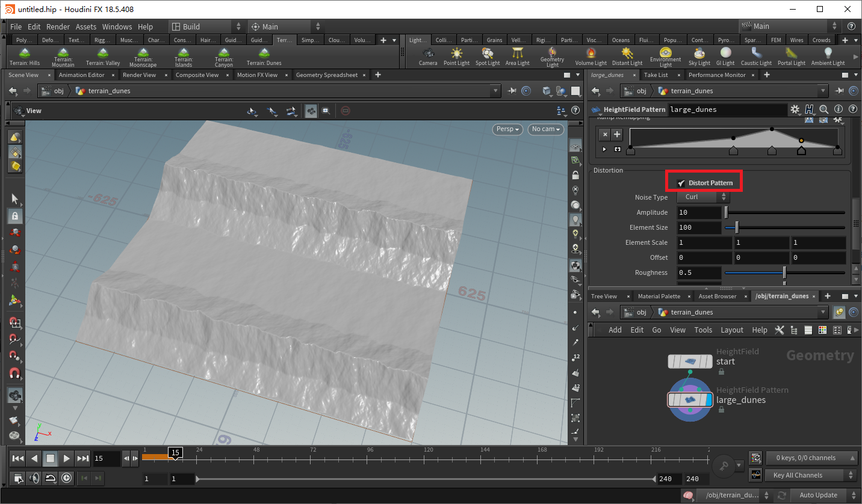Add a Sky Light from the shelf

tap(699, 57)
